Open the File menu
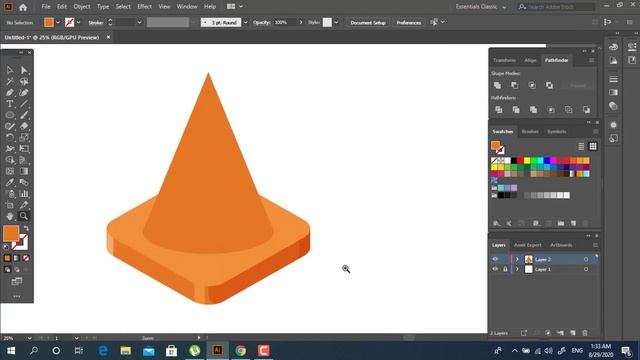The width and height of the screenshot is (640, 360). click(x=46, y=7)
